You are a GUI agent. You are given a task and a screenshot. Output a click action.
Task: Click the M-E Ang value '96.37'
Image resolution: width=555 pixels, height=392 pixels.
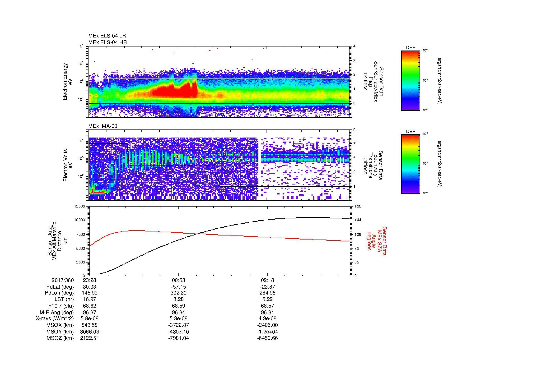89,312
